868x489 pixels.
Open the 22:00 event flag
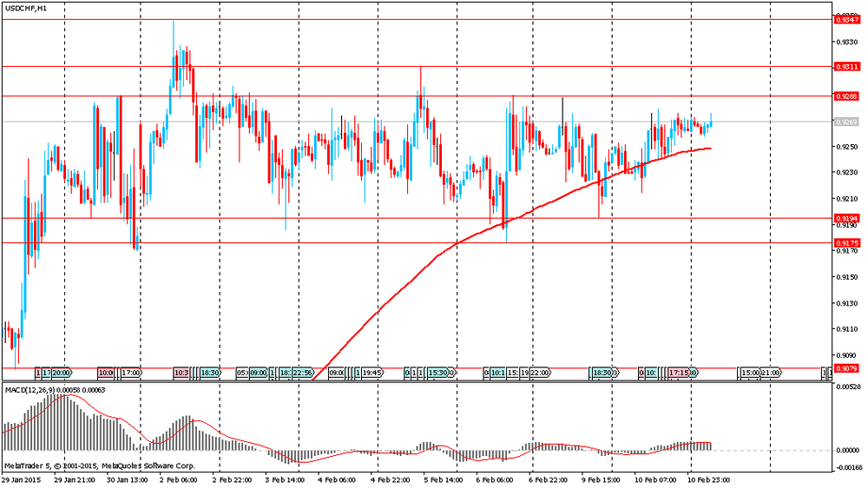tap(540, 373)
